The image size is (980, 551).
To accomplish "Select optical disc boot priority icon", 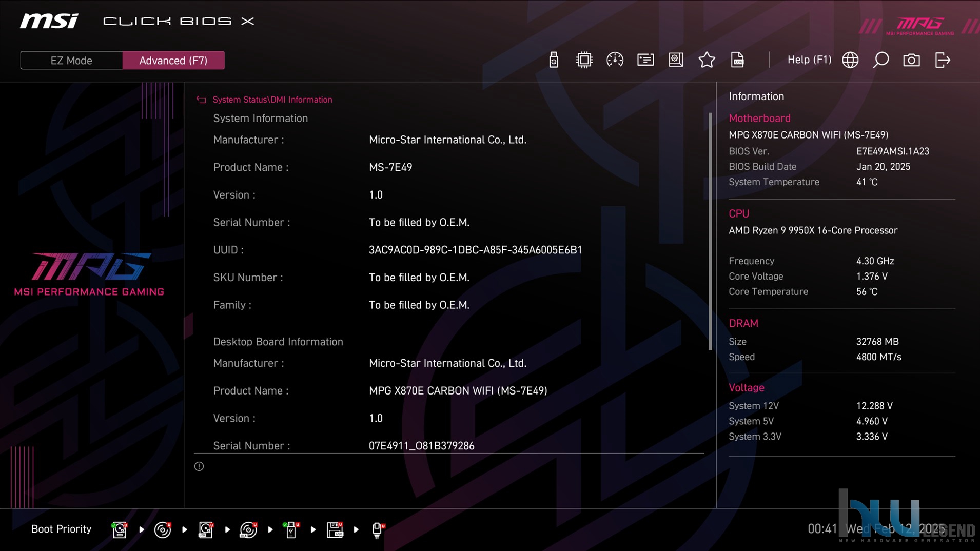I will coord(163,529).
